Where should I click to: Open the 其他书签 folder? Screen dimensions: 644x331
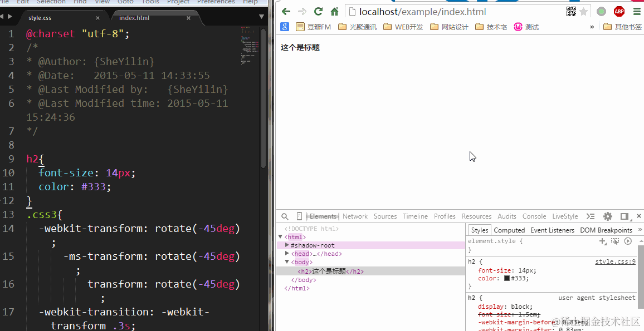coord(622,27)
